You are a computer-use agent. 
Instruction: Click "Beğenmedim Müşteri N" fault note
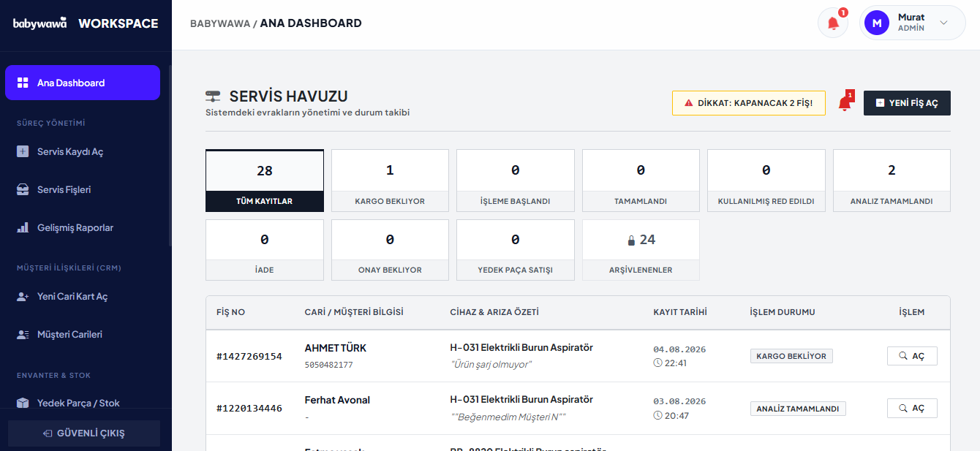click(x=508, y=417)
